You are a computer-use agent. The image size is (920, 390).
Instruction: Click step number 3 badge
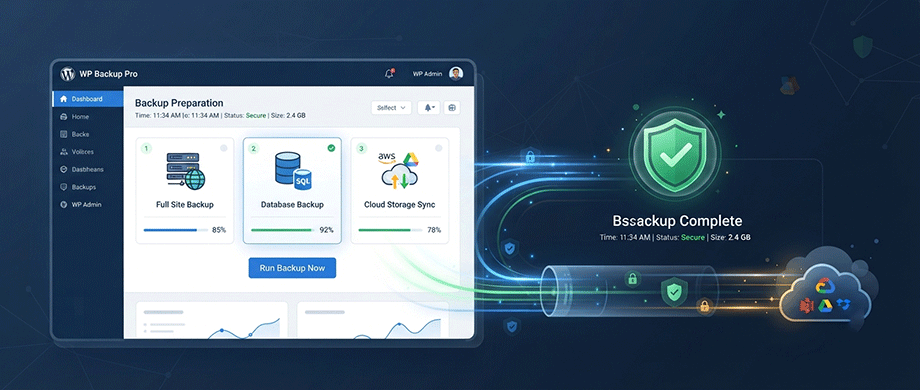click(361, 148)
